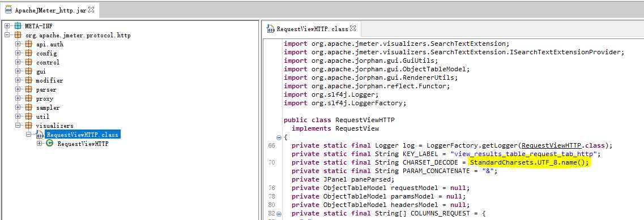Select the util tree item
644x220 pixels.
[42, 116]
